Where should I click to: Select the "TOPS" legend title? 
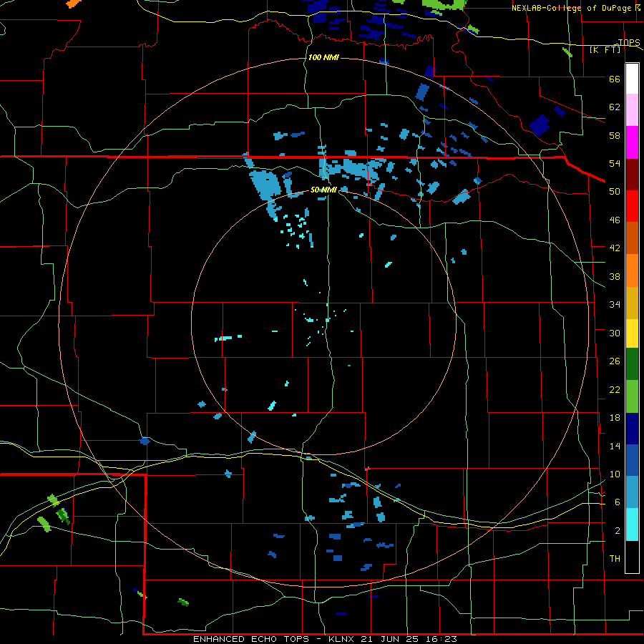coord(629,42)
